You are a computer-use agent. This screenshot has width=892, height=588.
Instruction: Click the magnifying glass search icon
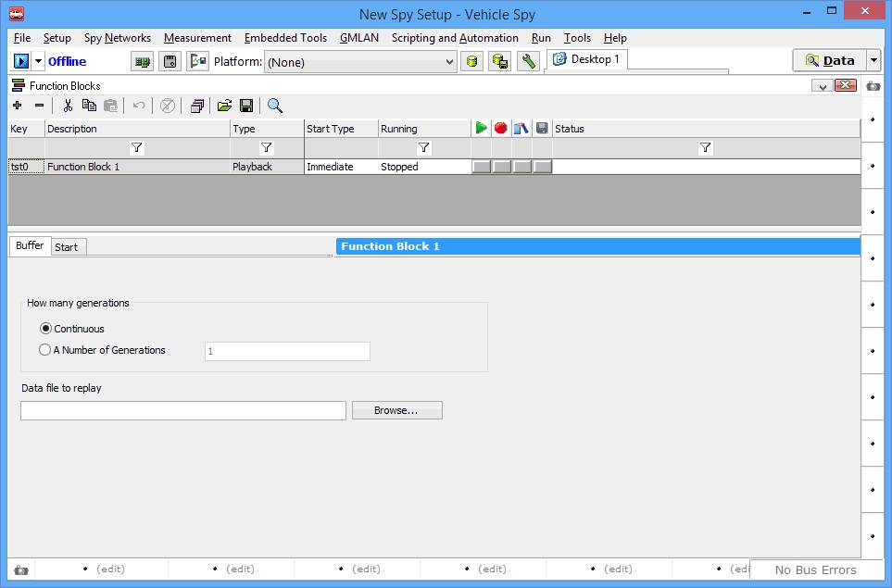(x=275, y=106)
